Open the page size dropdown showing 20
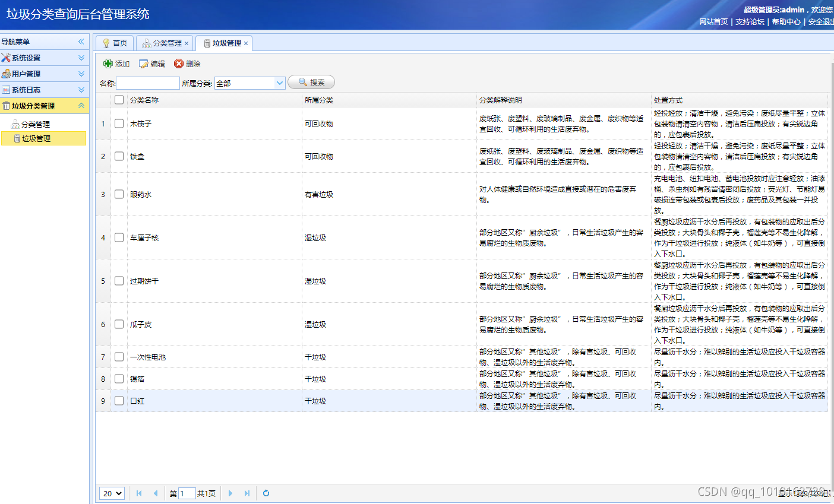Viewport: 834px width, 504px height. pos(112,493)
